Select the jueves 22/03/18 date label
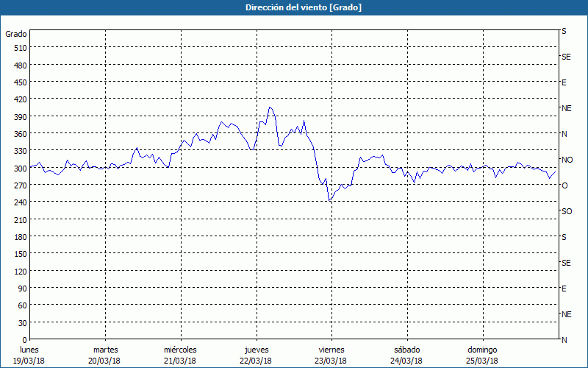 pos(255,355)
